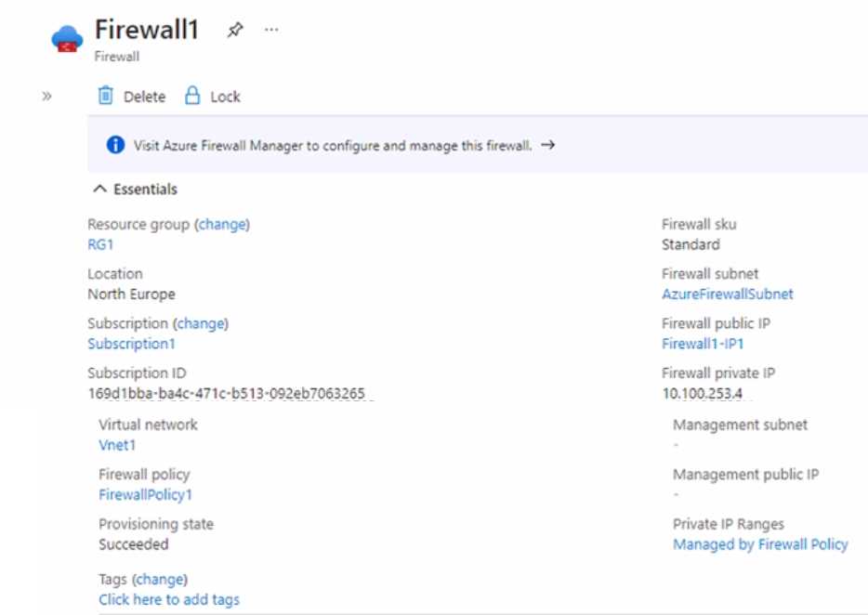This screenshot has height=615, width=868.
Task: Click the blue info icon in banner
Action: (115, 145)
